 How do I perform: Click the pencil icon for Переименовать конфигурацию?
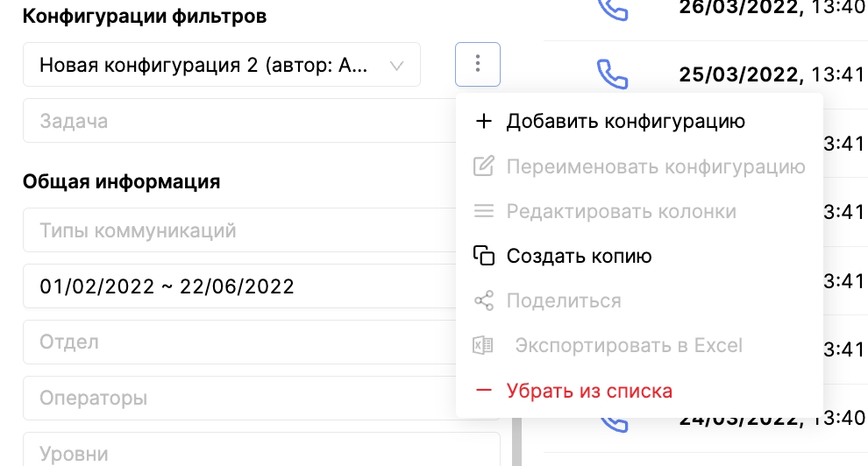tap(483, 166)
